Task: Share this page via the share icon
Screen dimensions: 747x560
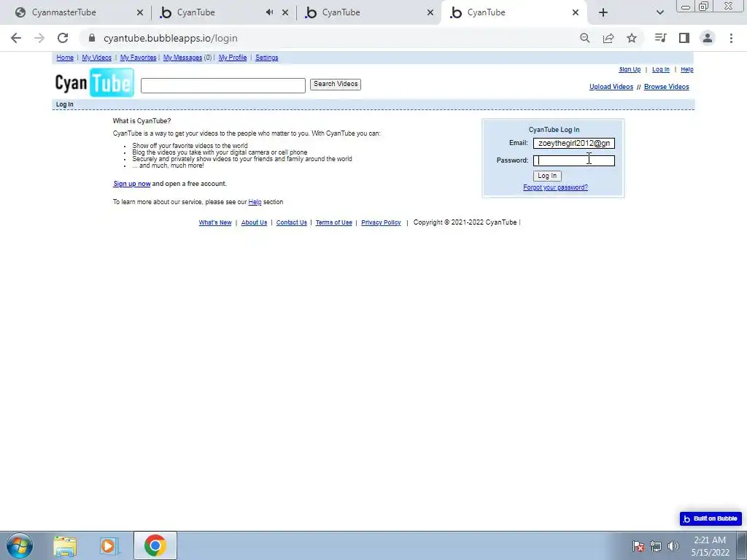Action: [608, 38]
